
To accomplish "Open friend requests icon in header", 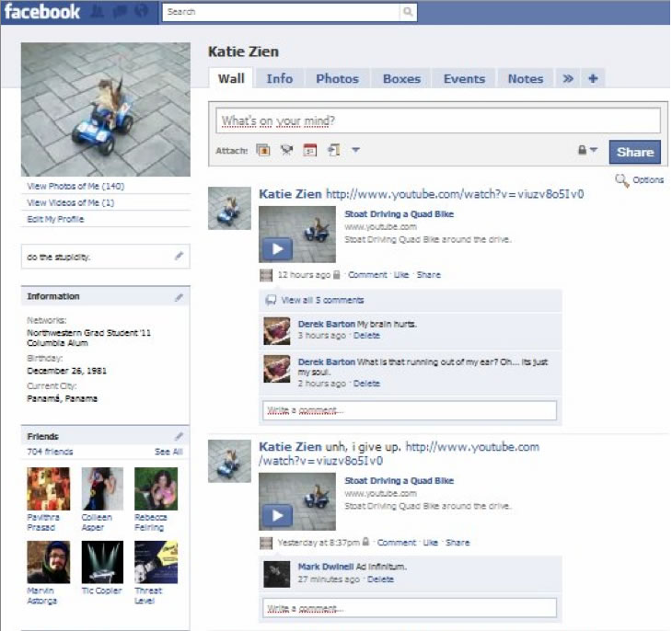I will pos(98,11).
